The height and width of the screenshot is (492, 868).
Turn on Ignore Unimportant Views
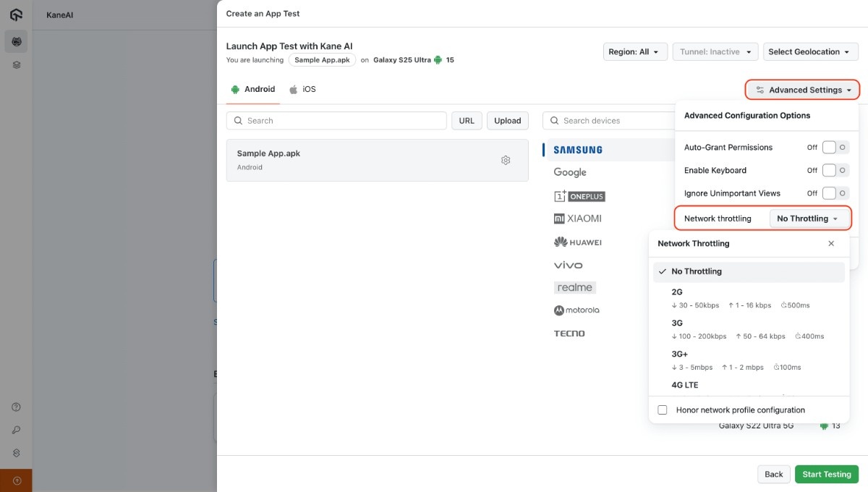[829, 194]
